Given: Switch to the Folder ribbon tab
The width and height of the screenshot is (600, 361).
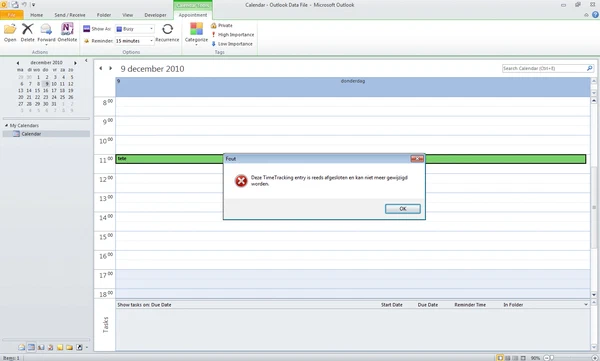Looking at the screenshot, I should tap(104, 15).
